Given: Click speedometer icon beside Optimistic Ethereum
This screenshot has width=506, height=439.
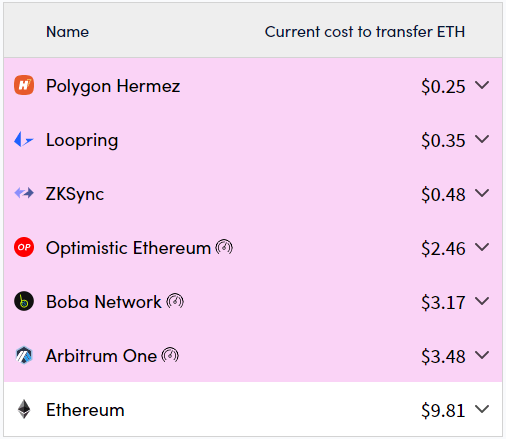Looking at the screenshot, I should (x=224, y=247).
